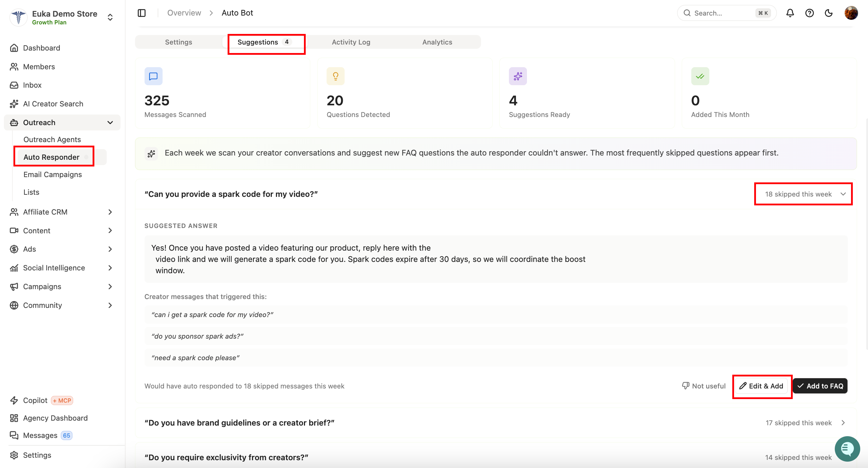Open Email Campaigns in the sidebar

[53, 174]
